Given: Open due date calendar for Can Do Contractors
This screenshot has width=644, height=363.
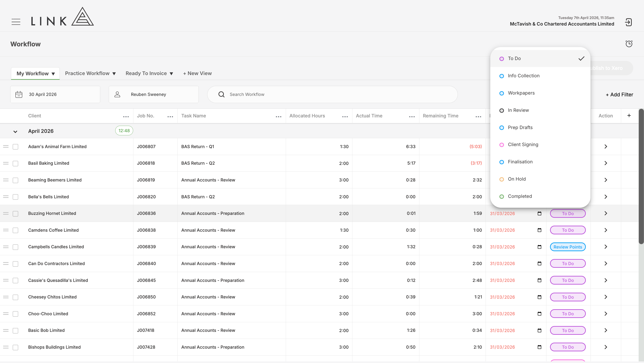Looking at the screenshot, I should [x=540, y=263].
